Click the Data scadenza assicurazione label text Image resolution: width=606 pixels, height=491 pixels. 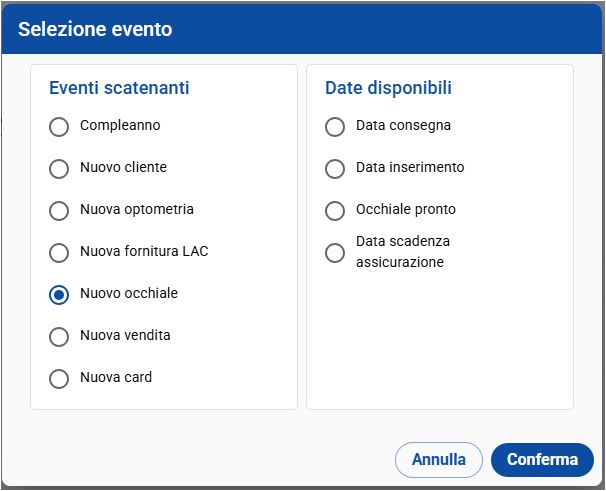pyautogui.click(x=402, y=252)
